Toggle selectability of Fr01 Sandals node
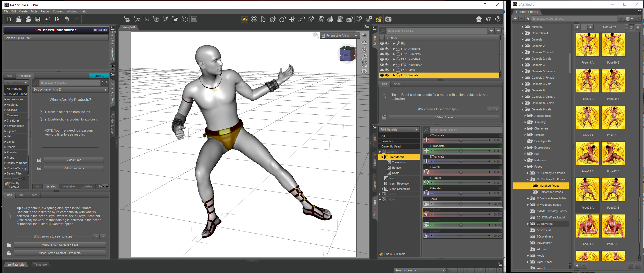Screen dimensions: 644x273 (x=387, y=75)
